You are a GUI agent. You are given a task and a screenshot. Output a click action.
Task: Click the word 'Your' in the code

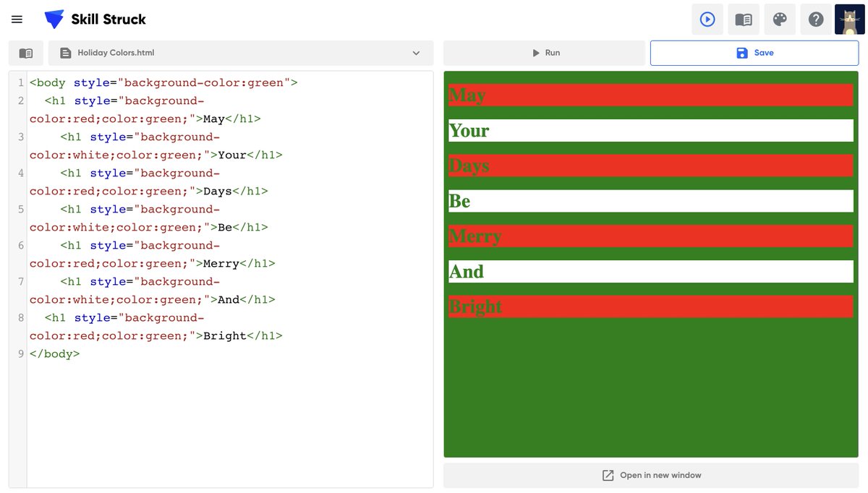232,155
